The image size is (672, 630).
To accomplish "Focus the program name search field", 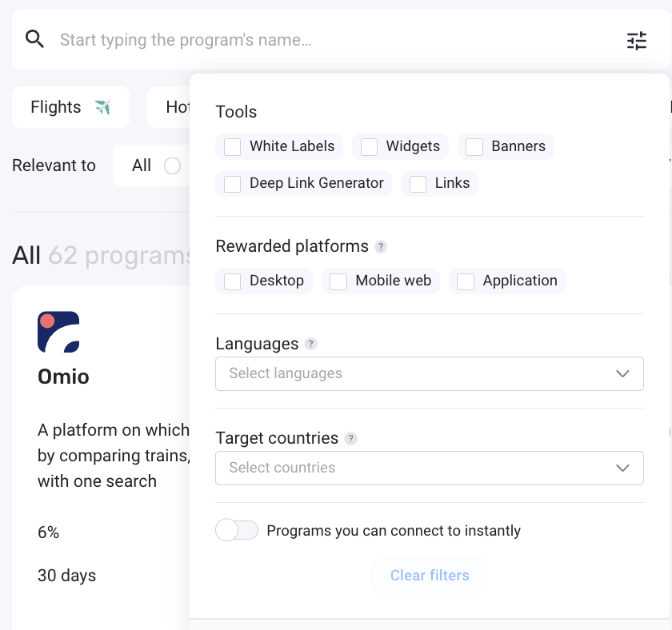I will click(x=334, y=40).
